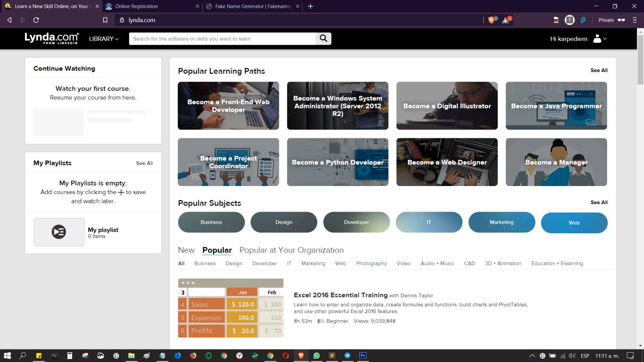This screenshot has height=362, width=644.
Task: Expand the LIBRARY dropdown menu
Action: click(104, 39)
